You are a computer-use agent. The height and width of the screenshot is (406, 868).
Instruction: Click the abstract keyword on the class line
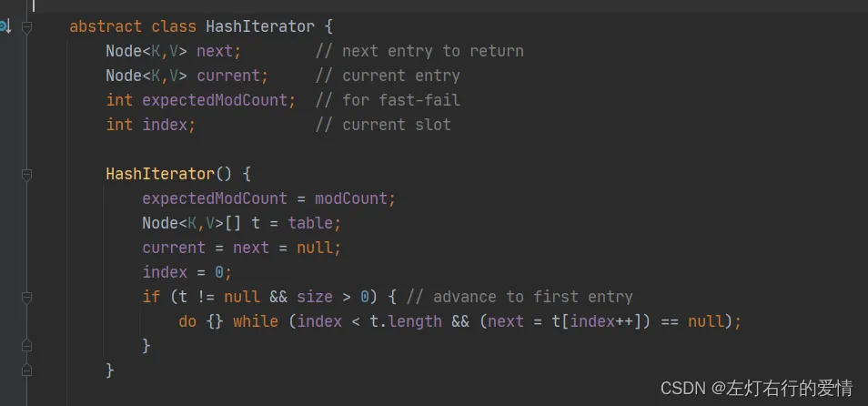click(x=106, y=26)
